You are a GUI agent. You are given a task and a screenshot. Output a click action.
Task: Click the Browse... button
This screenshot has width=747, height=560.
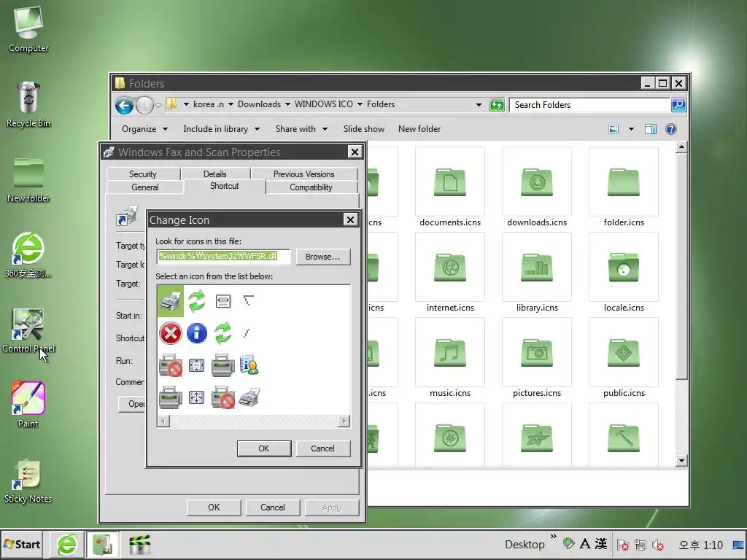tap(323, 257)
